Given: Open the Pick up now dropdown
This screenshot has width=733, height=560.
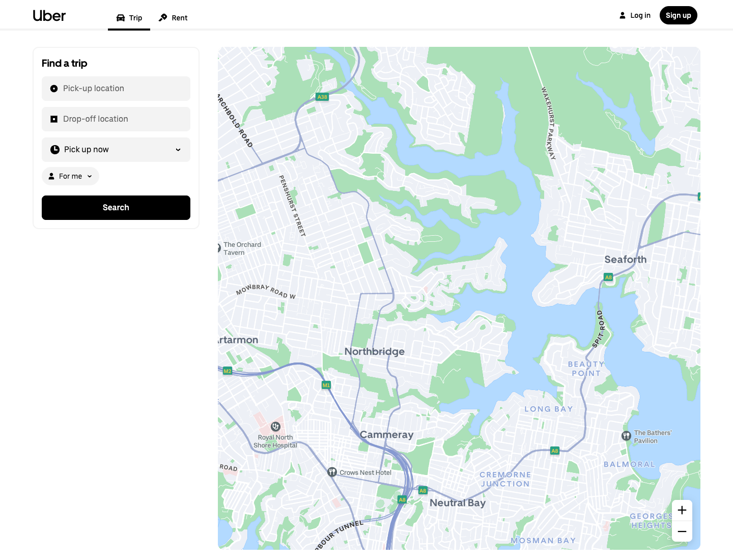Looking at the screenshot, I should pos(116,150).
